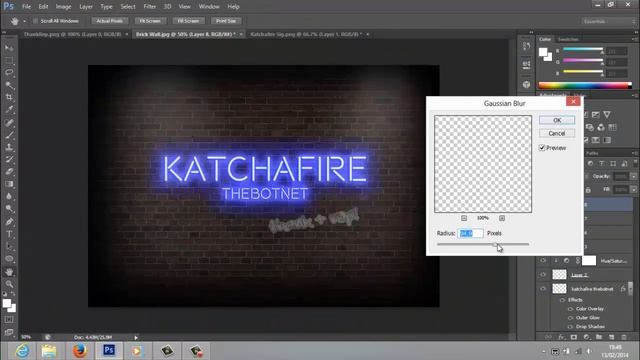640x360 pixels.
Task: Click the Gaussian Blur radius slider
Action: pyautogui.click(x=483, y=244)
